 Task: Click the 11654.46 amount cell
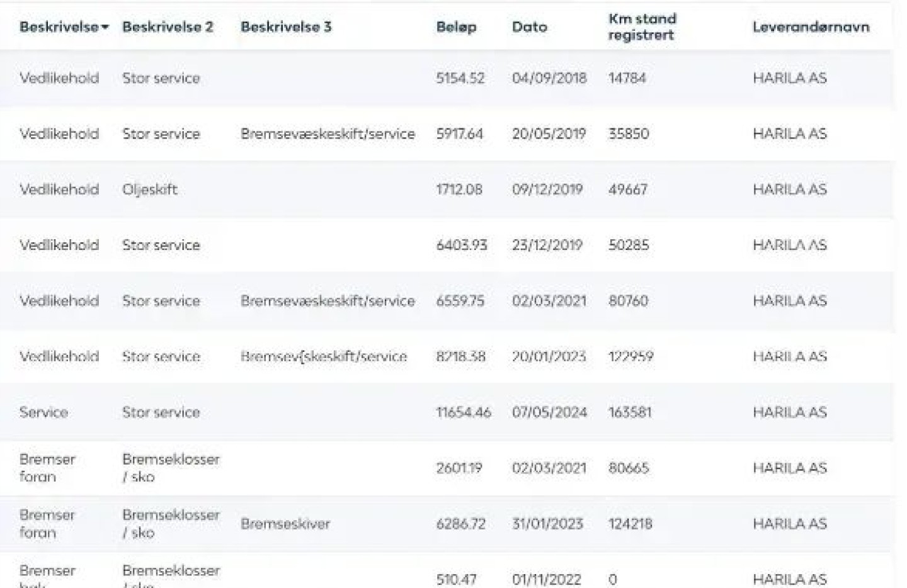463,412
